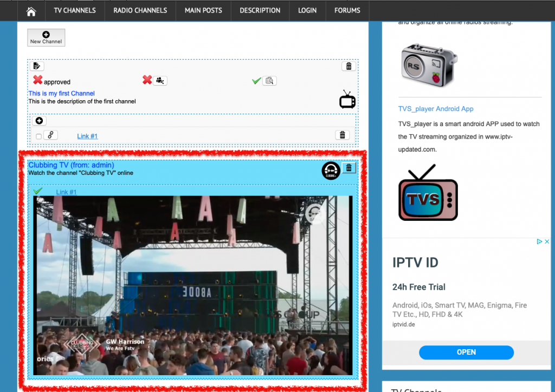Tick the checkbox beside Link #1

click(38, 136)
